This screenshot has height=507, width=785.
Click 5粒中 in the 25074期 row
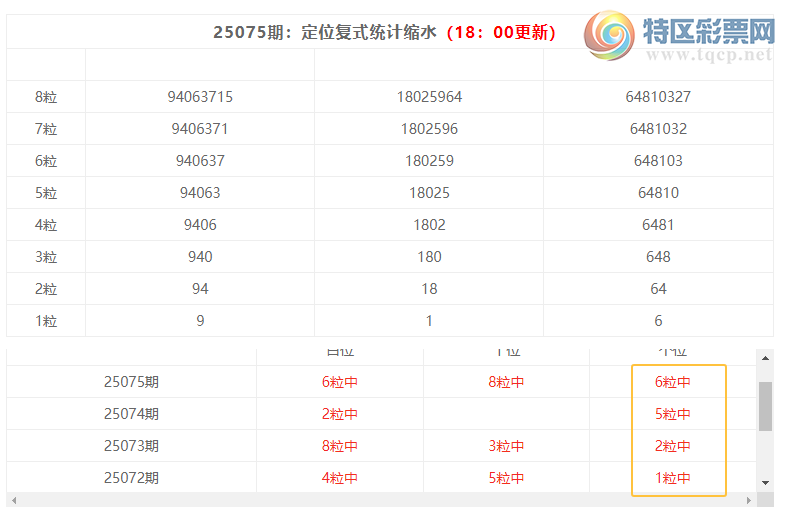click(x=672, y=414)
